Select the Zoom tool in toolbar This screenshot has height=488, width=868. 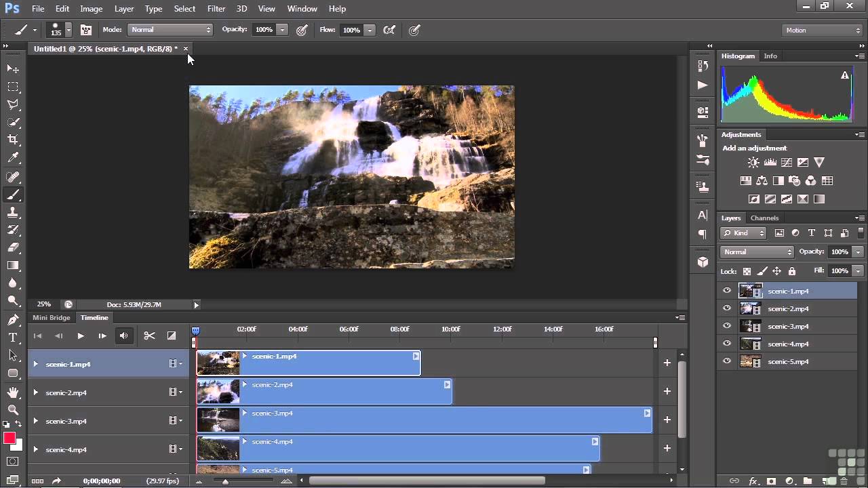pyautogui.click(x=13, y=409)
